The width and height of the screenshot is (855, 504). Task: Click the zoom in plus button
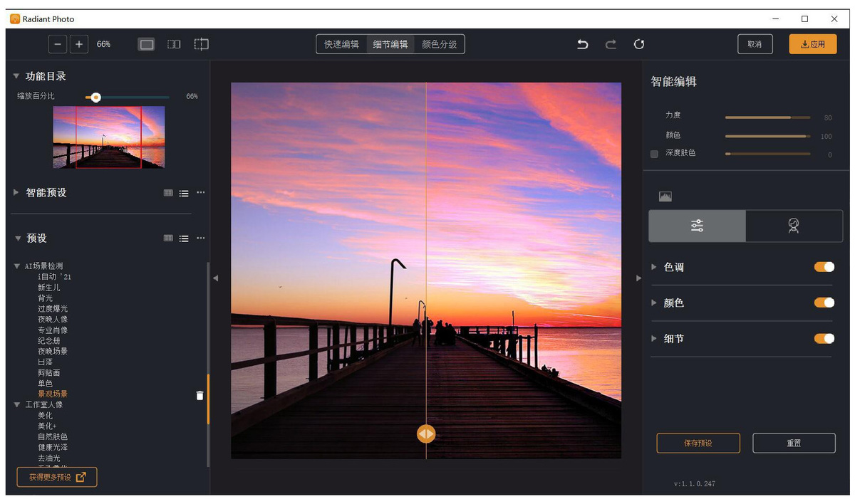click(79, 44)
